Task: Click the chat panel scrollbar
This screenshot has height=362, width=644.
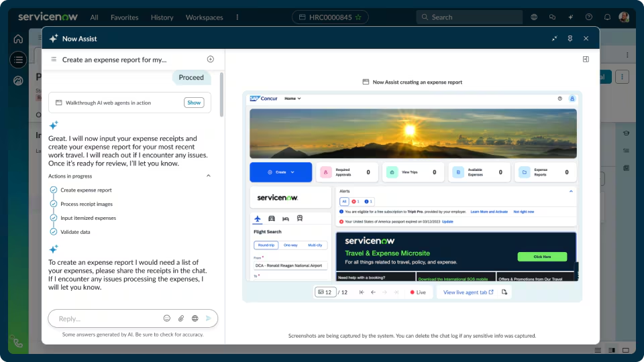Action: tap(222, 95)
